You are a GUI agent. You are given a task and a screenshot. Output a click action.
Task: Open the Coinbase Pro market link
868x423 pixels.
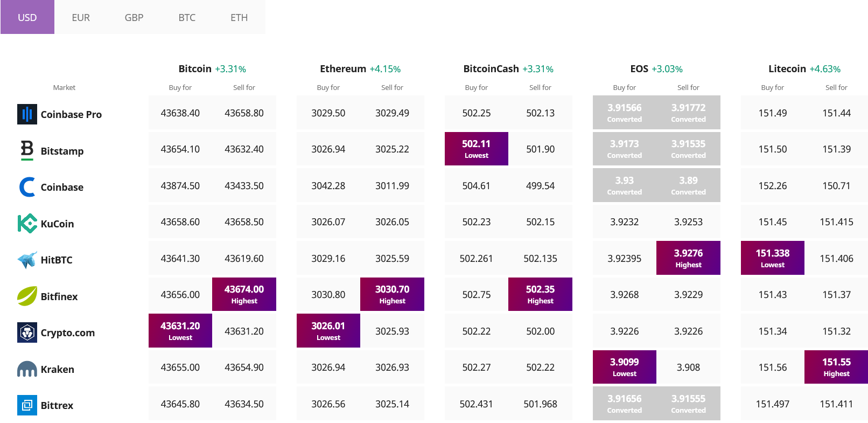point(71,114)
